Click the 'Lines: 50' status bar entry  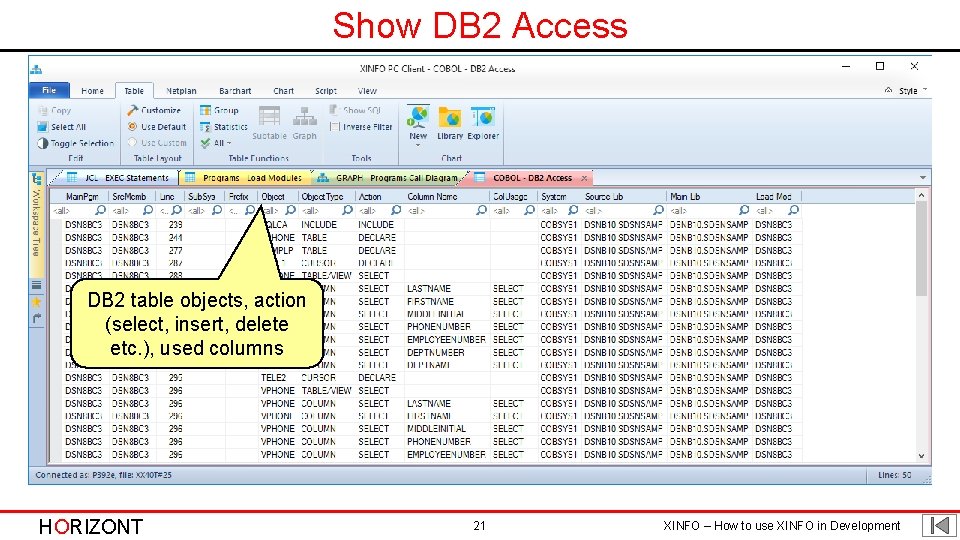894,475
